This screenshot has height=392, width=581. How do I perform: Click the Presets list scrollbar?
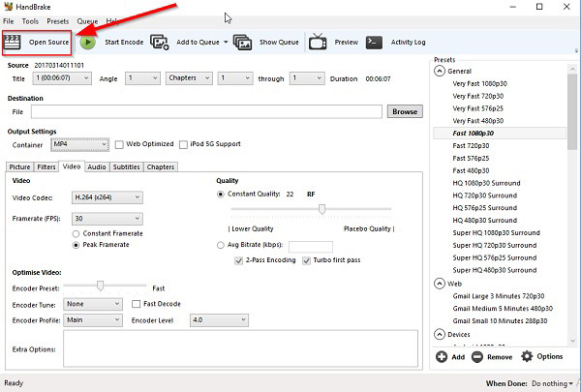(572, 111)
